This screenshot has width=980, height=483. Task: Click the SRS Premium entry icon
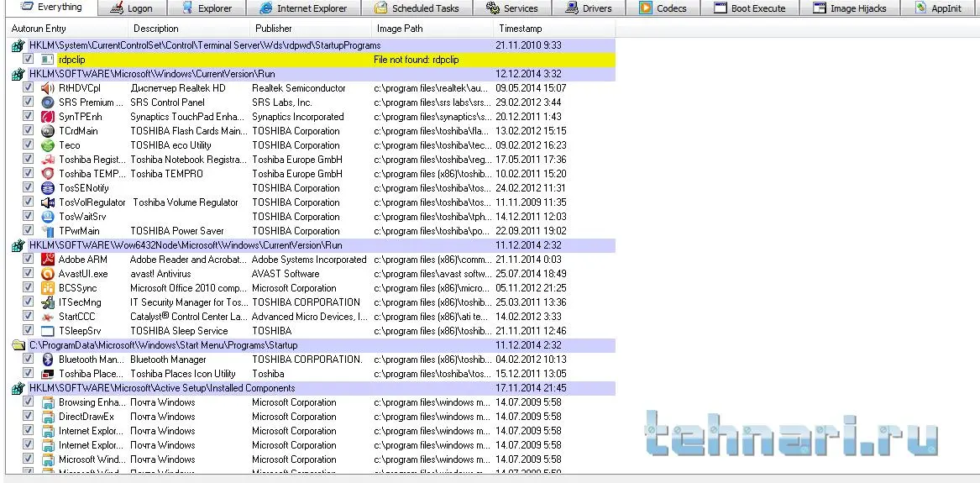(x=48, y=102)
